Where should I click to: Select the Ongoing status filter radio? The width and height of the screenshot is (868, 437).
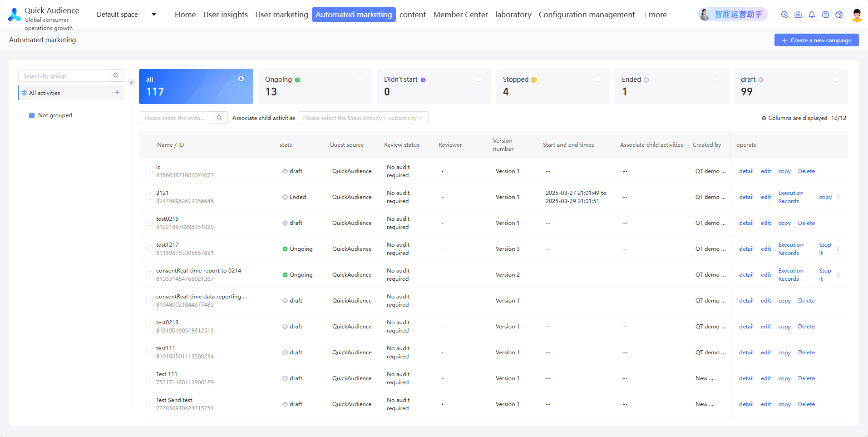pos(360,79)
